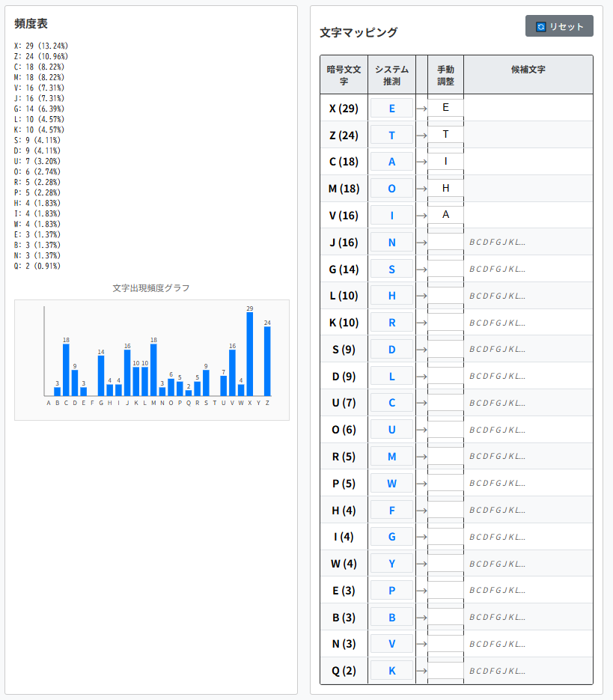Click system guess O in the M (18) row
The width and height of the screenshot is (613, 700).
(391, 188)
